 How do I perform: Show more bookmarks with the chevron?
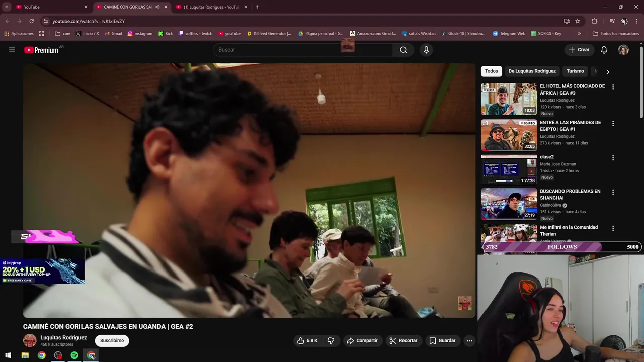[579, 34]
